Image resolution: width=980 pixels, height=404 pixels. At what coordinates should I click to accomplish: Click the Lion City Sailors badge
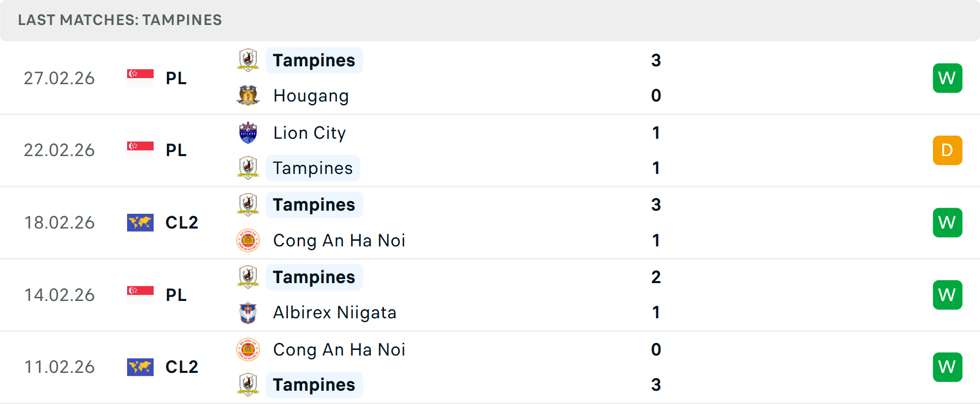point(248,133)
